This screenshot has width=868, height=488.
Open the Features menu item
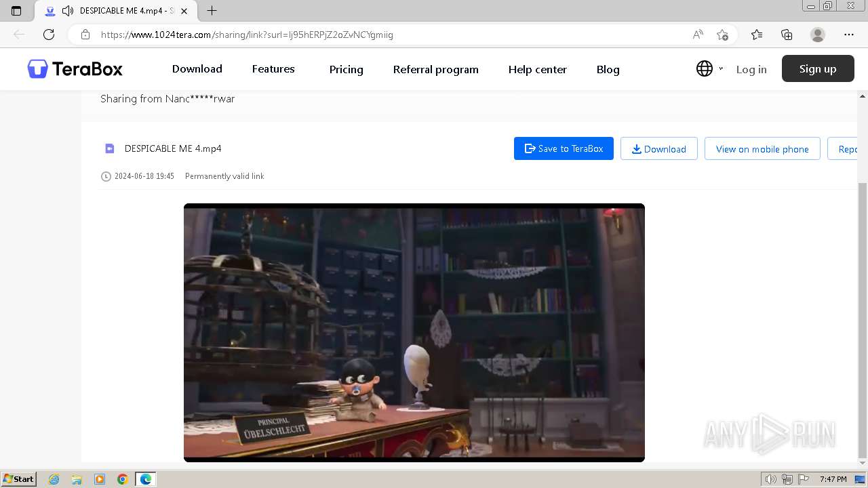pos(273,69)
